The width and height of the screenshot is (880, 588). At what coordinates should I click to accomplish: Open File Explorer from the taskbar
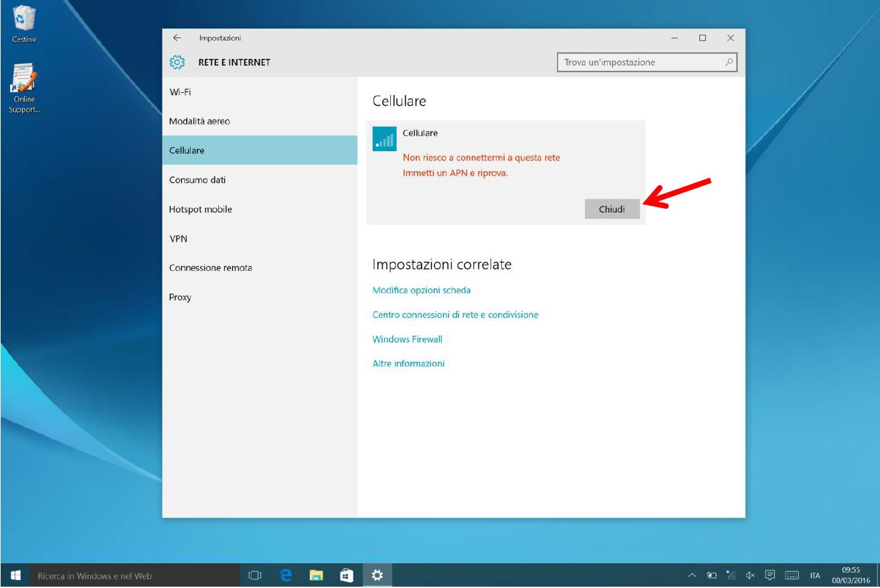(316, 575)
